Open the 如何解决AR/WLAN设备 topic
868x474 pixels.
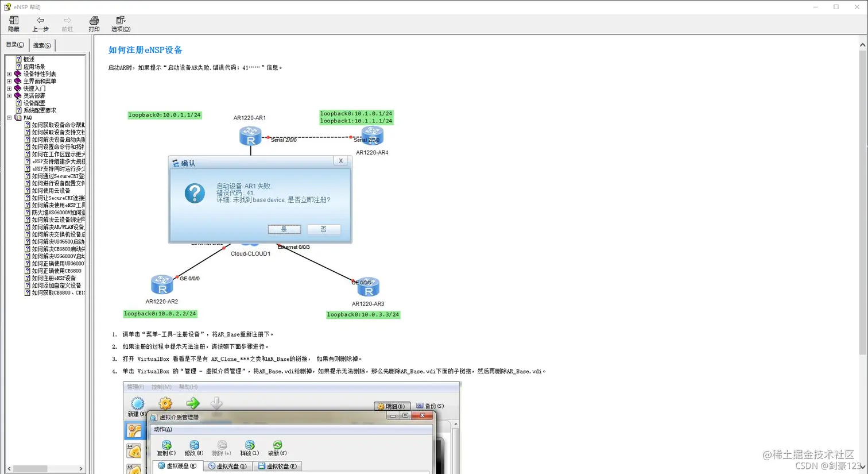click(58, 227)
